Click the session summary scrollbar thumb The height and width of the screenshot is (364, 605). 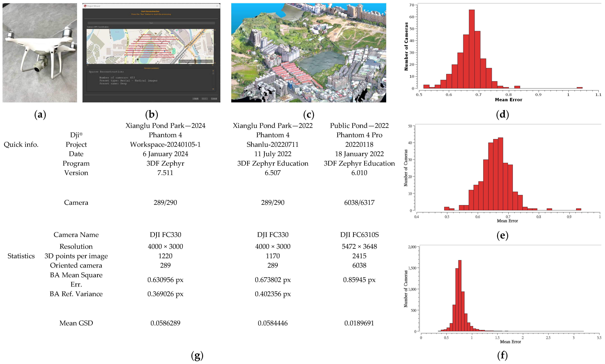pos(213,73)
